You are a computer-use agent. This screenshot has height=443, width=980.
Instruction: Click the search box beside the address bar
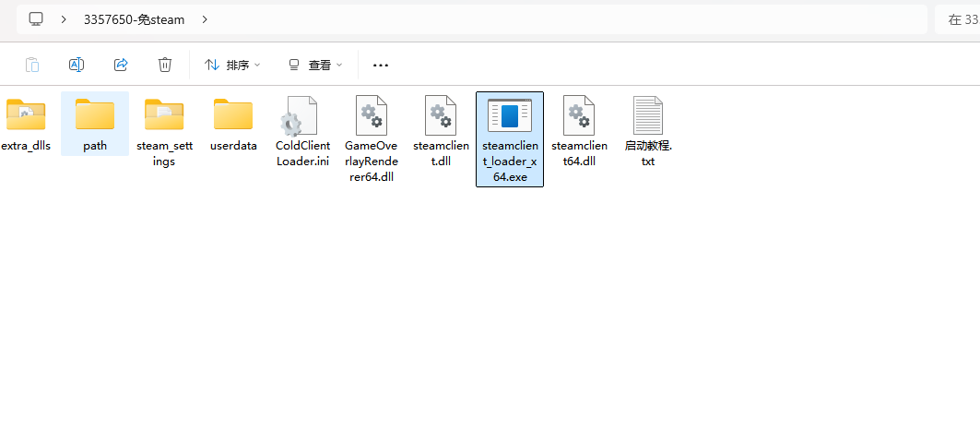pyautogui.click(x=958, y=19)
